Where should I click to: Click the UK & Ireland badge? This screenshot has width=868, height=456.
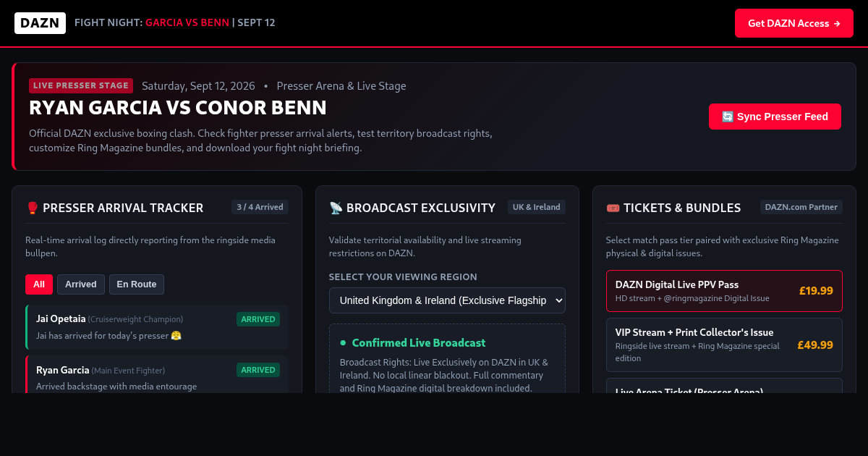tap(537, 207)
